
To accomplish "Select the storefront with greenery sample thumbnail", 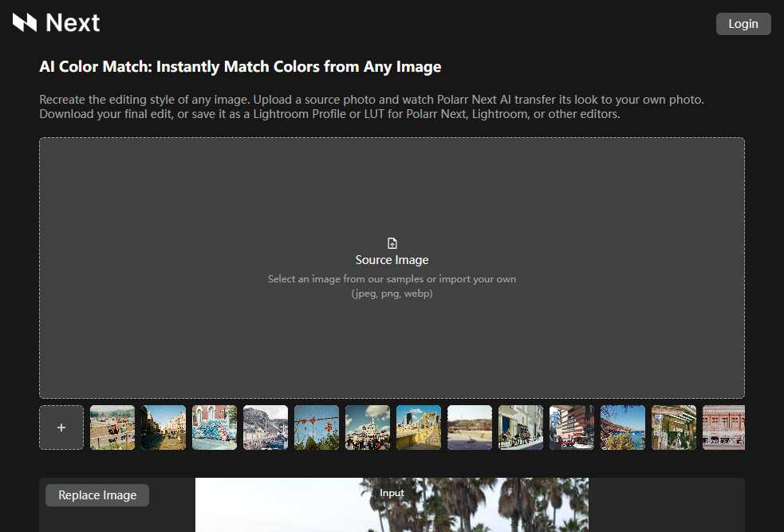I will point(674,428).
